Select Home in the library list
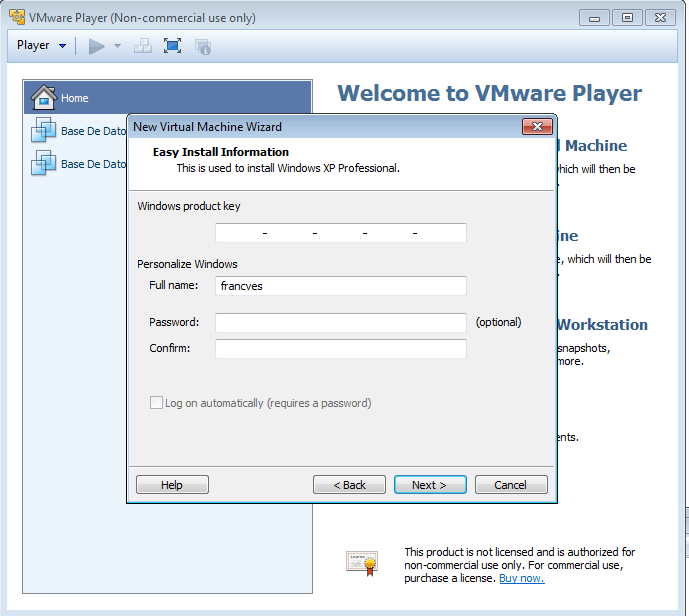The width and height of the screenshot is (689, 616). 168,98
